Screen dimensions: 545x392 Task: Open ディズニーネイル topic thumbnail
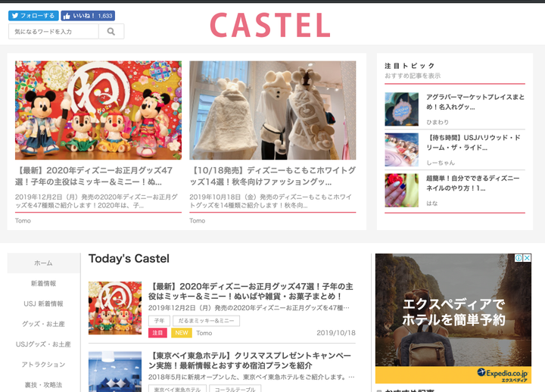401,190
